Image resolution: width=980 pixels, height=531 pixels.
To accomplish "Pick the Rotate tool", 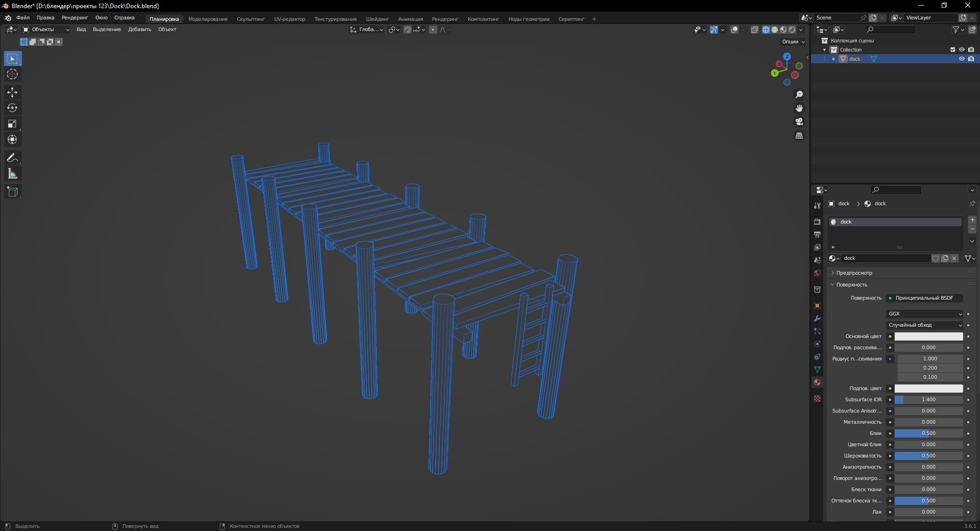I will 12,108.
